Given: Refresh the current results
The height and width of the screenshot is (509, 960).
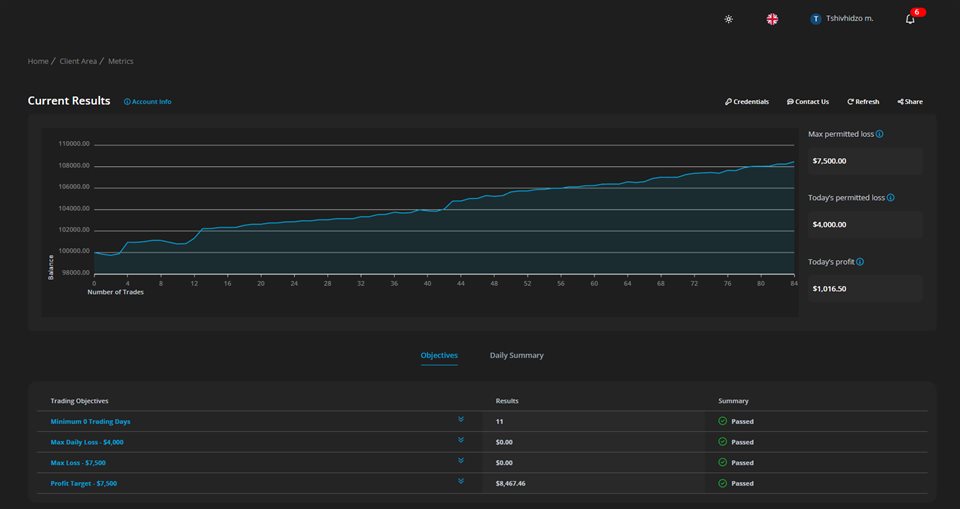Looking at the screenshot, I should pos(863,102).
